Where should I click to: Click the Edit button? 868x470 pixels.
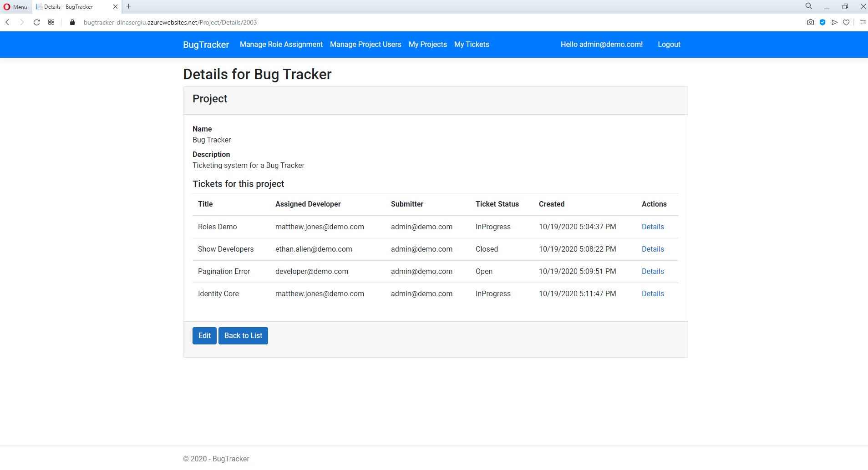pyautogui.click(x=204, y=335)
